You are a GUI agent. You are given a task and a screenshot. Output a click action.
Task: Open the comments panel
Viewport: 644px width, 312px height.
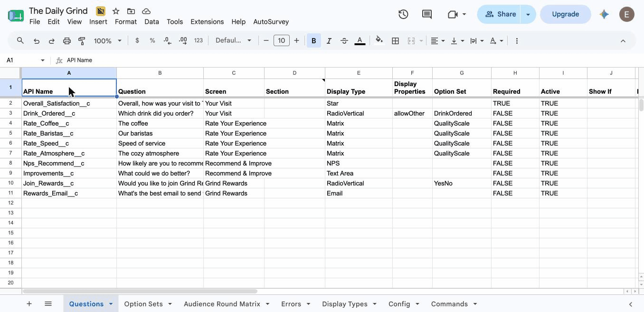[x=427, y=14]
